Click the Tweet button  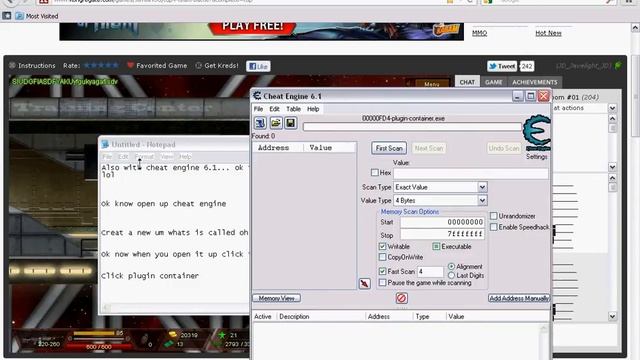[502, 66]
